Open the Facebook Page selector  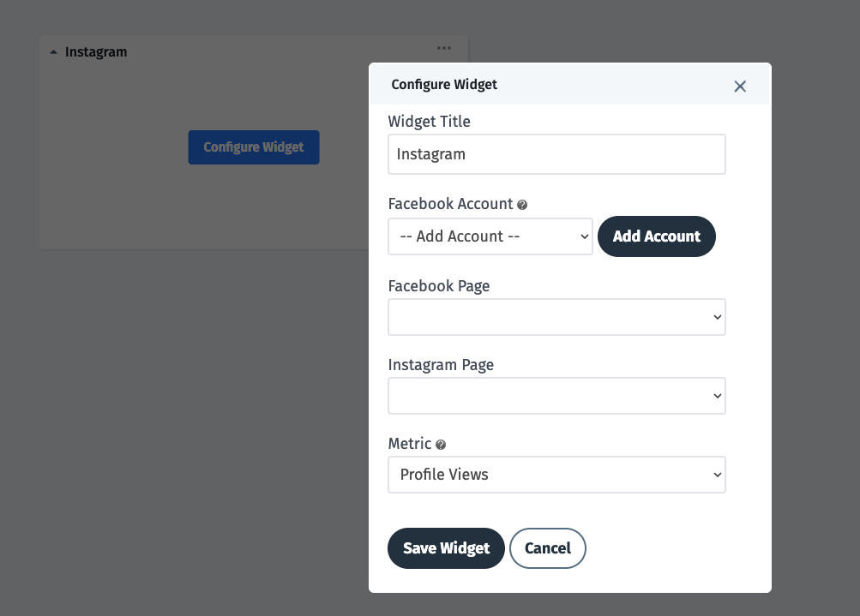pyautogui.click(x=556, y=317)
